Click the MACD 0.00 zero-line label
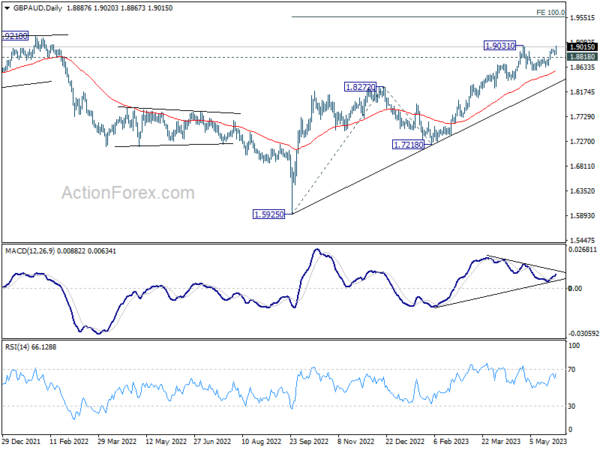The height and width of the screenshot is (450, 600). (575, 289)
